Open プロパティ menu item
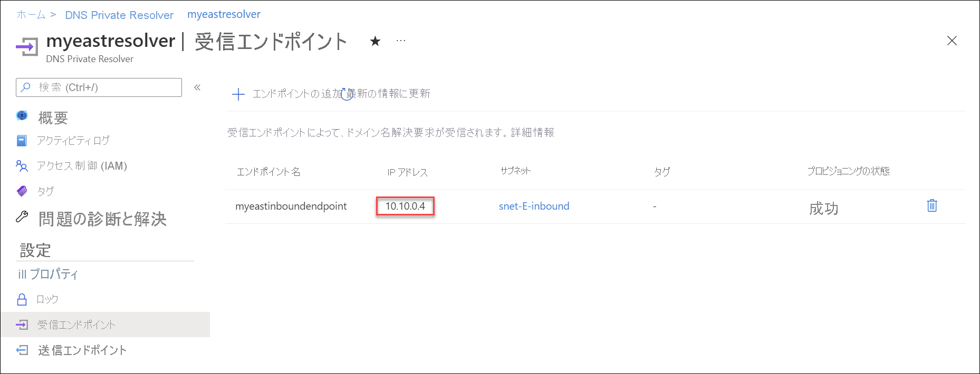 [x=54, y=274]
